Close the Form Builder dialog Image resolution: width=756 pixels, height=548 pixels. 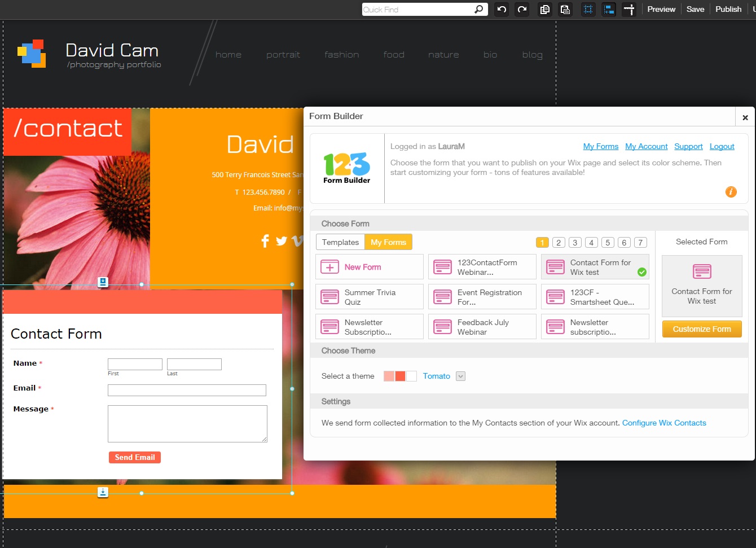[x=745, y=117]
